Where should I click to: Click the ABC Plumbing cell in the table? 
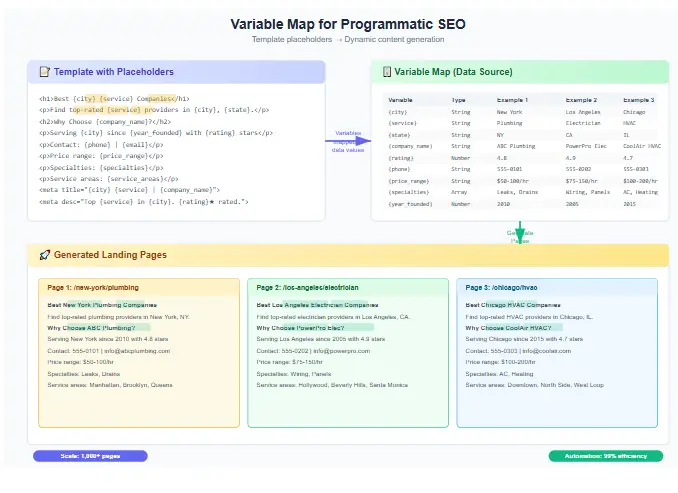pyautogui.click(x=516, y=146)
